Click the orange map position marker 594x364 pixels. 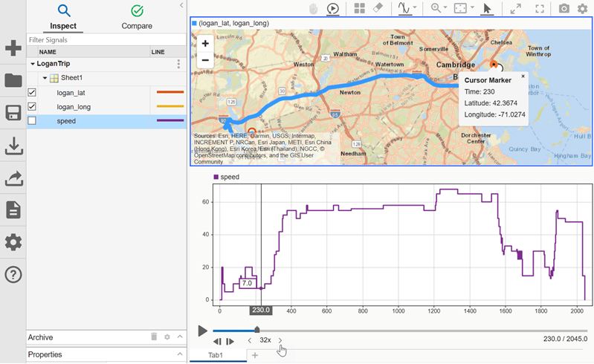(x=494, y=65)
